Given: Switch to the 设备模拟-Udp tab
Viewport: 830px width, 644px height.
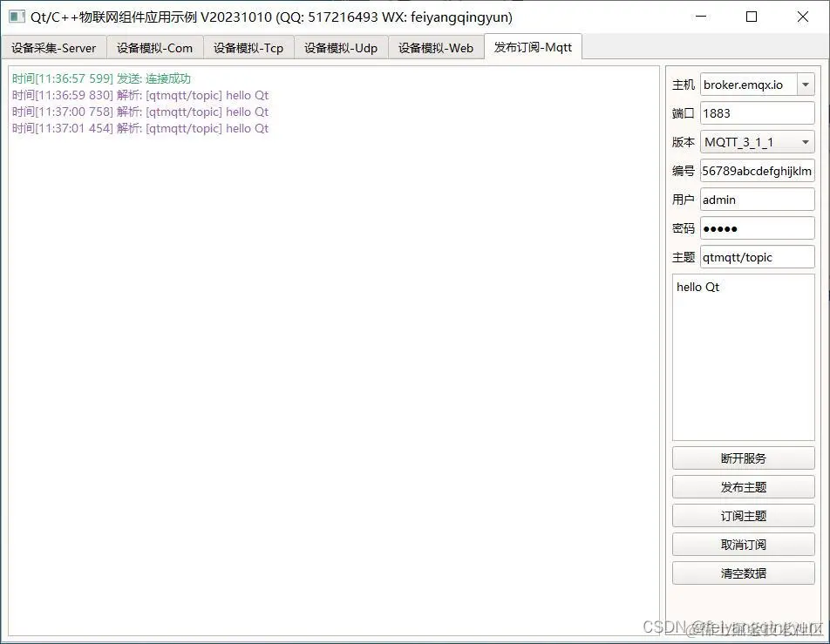Looking at the screenshot, I should 341,48.
